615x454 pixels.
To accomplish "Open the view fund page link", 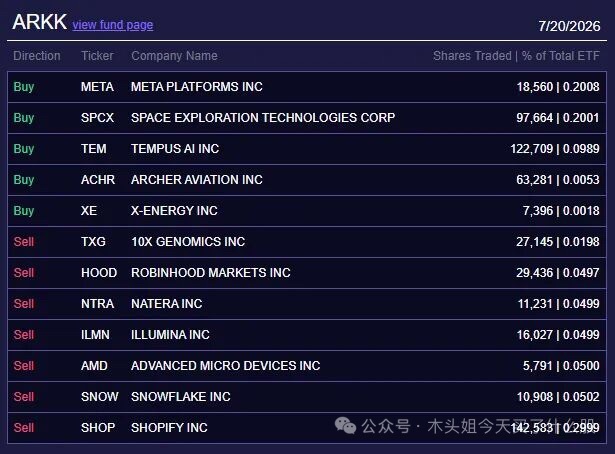I will tap(113, 25).
